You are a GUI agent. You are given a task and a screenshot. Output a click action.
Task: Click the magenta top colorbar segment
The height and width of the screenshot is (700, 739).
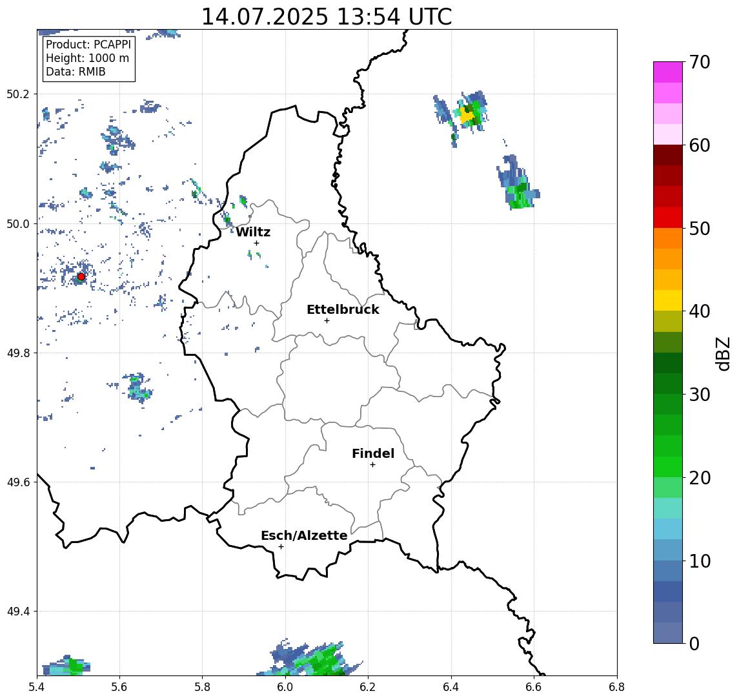point(668,72)
